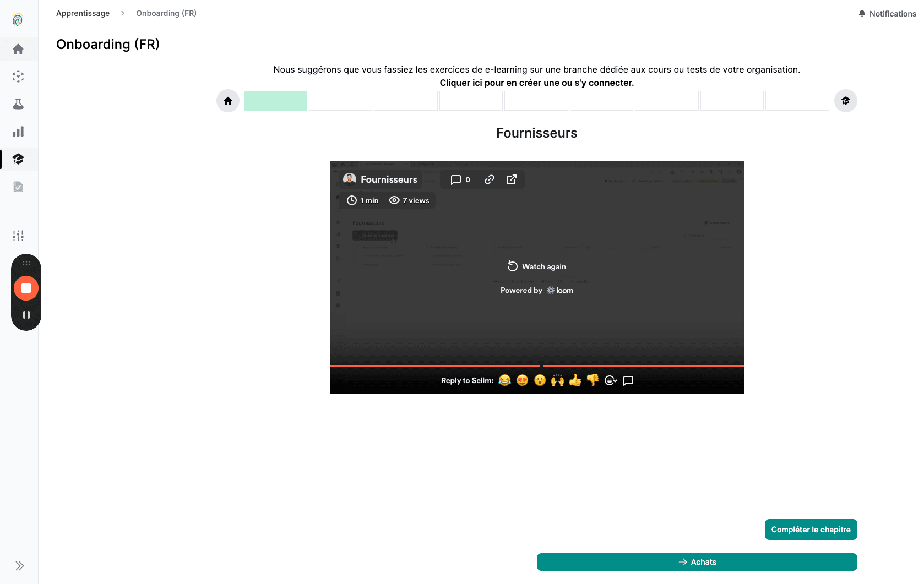Go to the next chapter Achats
The height and width of the screenshot is (584, 924).
[697, 562]
